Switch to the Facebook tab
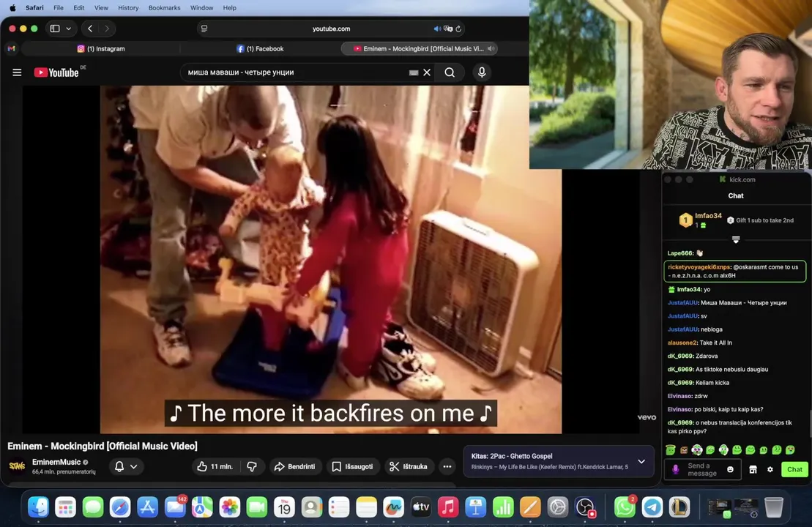This screenshot has height=527, width=812. [261, 48]
